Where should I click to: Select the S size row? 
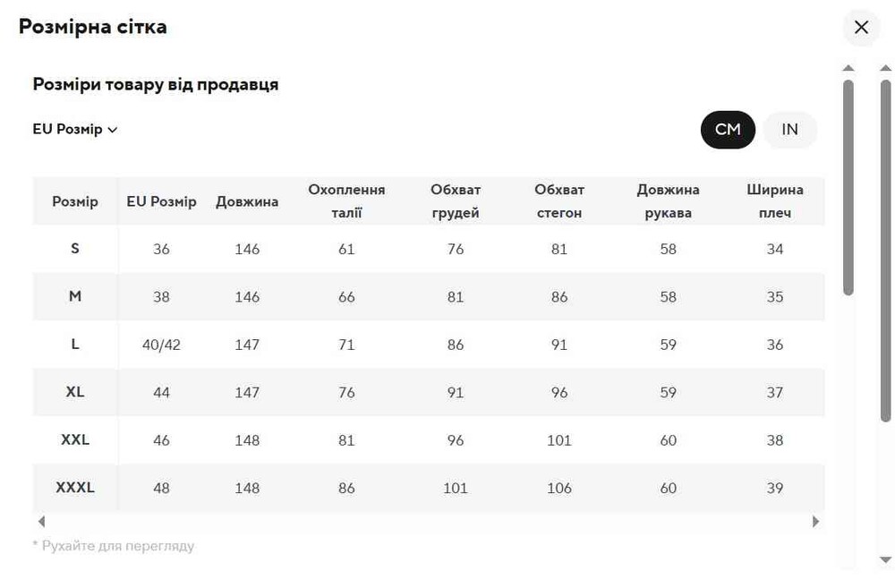75,249
